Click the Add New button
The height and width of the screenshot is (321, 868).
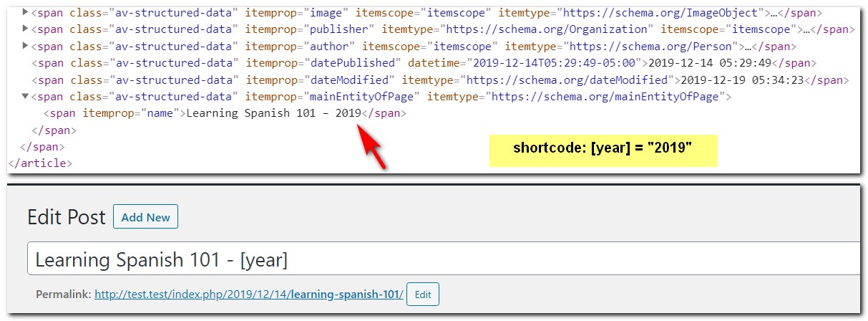click(145, 217)
